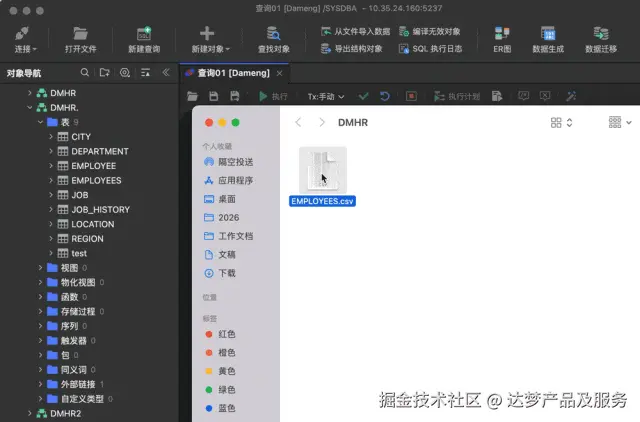Screen dimensions: 640x422
Task: Click 导出结构对象
Action: (352, 49)
